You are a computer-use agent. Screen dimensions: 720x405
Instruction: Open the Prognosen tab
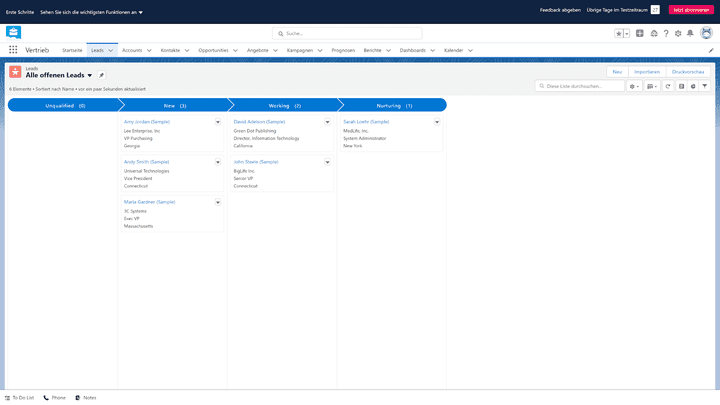343,51
